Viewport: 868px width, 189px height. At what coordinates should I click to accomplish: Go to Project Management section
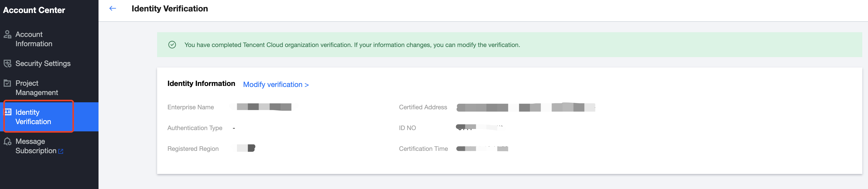coord(36,88)
